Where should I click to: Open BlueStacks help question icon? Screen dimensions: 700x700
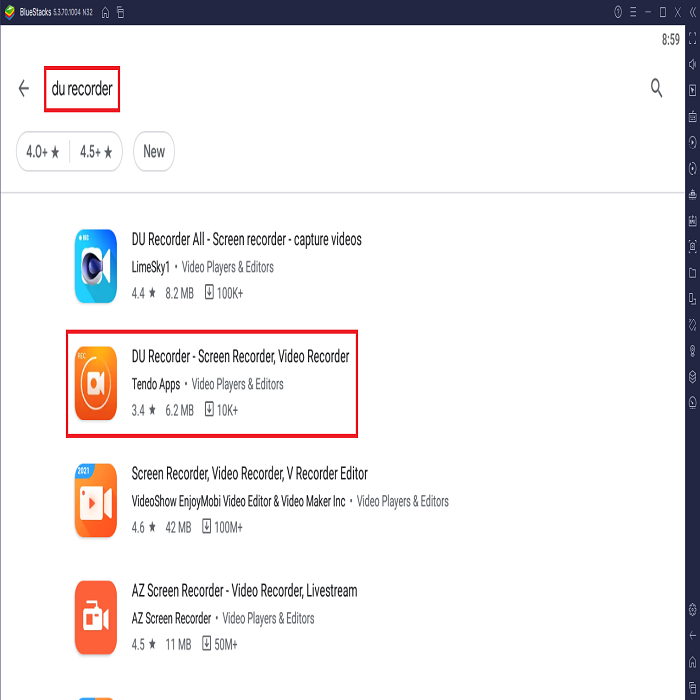[x=618, y=12]
